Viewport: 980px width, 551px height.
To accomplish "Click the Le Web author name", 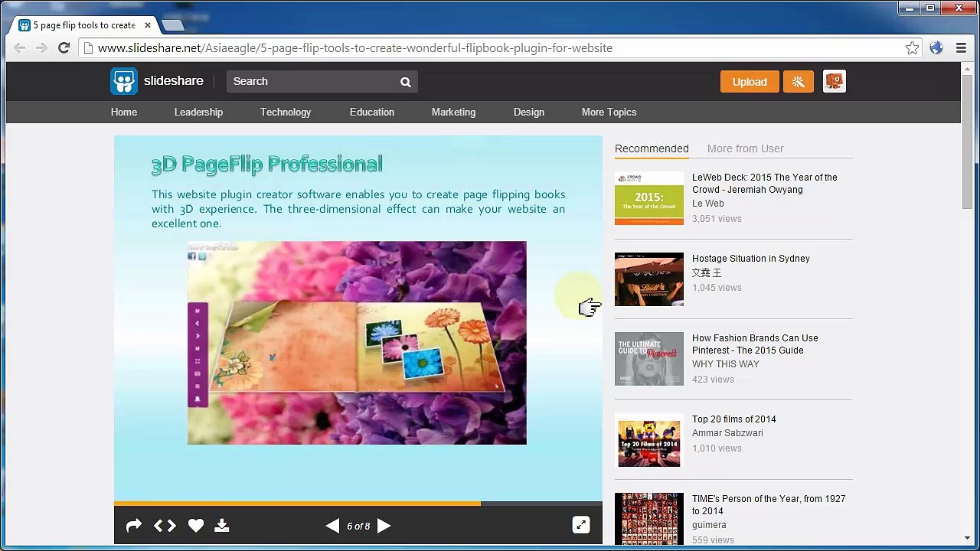I will tap(708, 204).
